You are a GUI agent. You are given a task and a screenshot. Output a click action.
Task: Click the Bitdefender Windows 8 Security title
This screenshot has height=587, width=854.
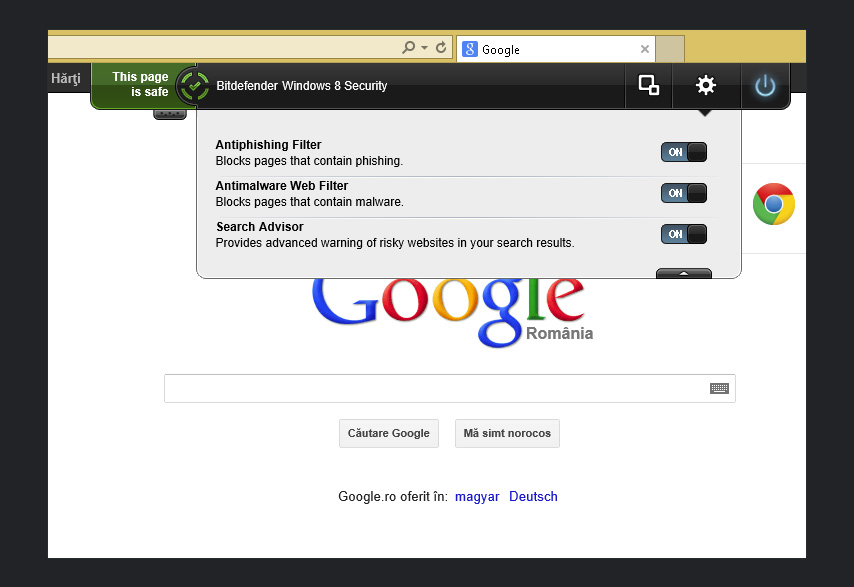coord(302,86)
